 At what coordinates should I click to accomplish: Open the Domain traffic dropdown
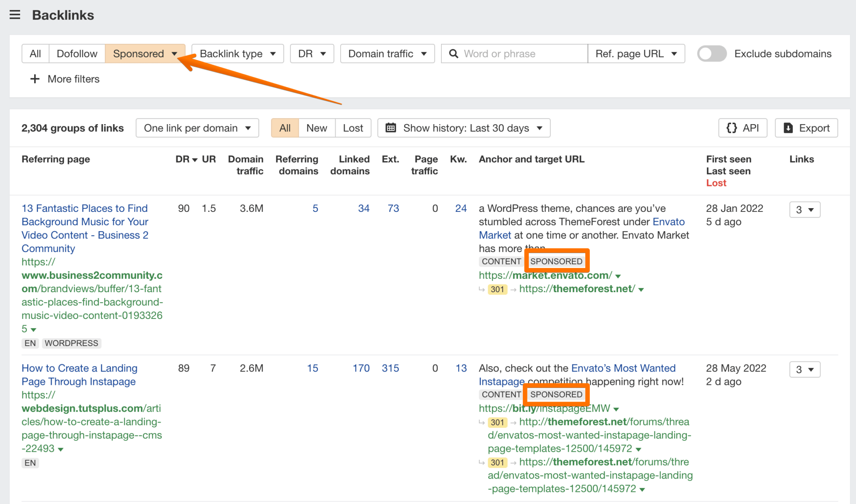point(387,53)
